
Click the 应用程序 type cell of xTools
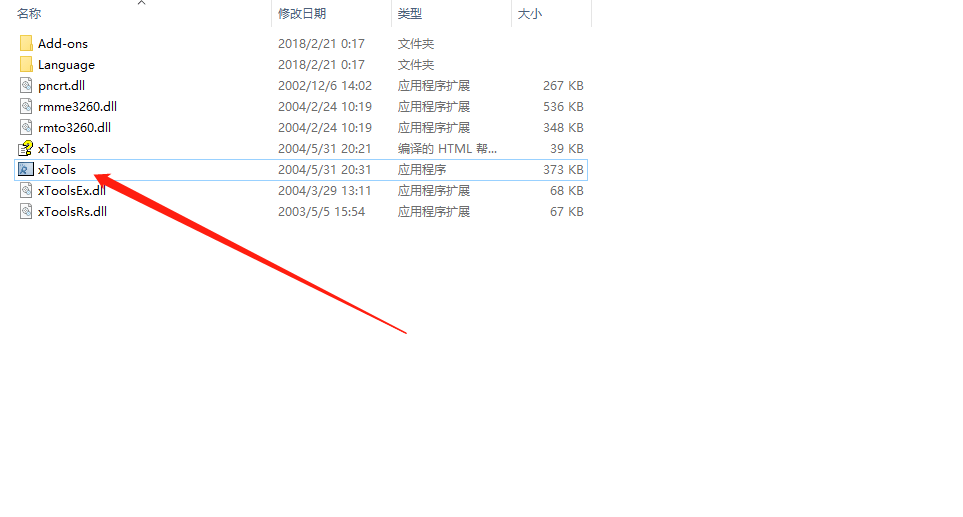click(422, 169)
